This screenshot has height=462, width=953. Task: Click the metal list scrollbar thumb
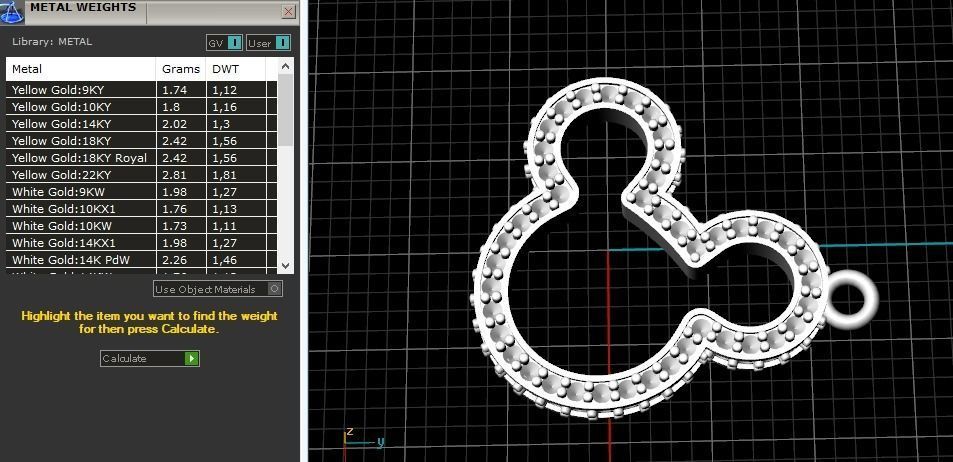click(x=286, y=109)
